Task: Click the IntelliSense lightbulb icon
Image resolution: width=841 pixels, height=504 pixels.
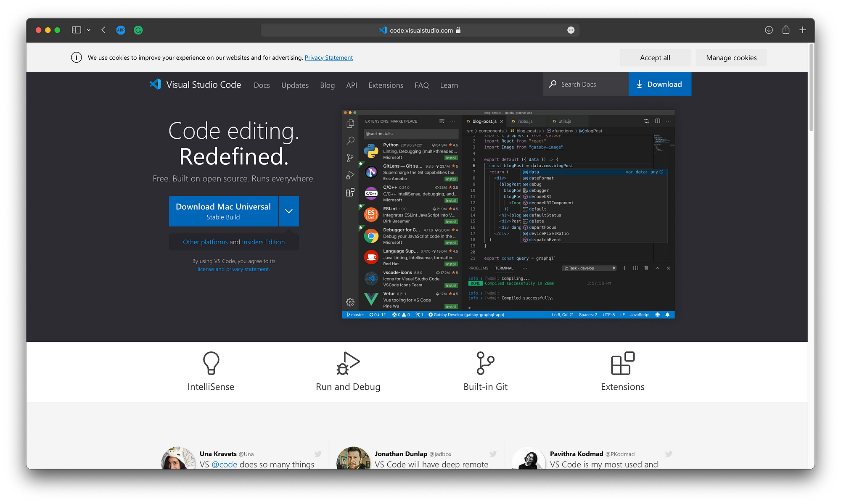Action: point(211,363)
